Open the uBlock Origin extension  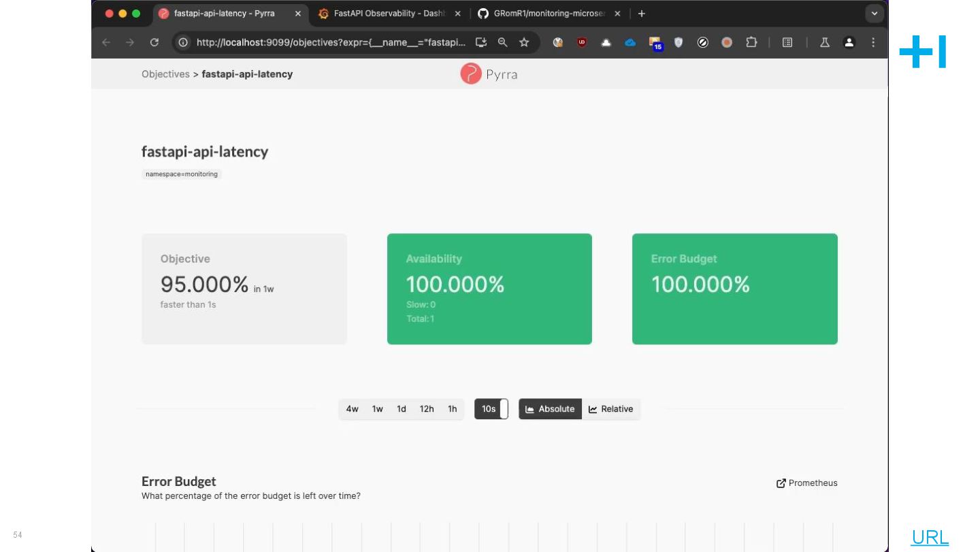582,42
